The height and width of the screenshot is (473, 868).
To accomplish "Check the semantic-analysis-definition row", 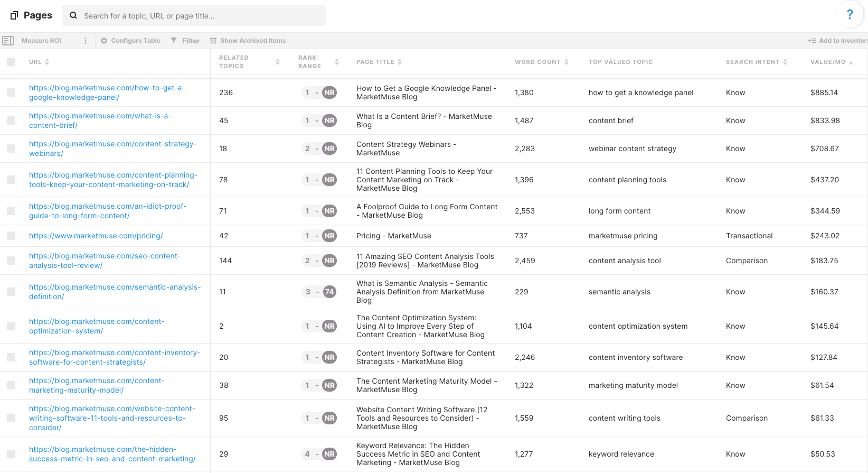I will pos(11,292).
